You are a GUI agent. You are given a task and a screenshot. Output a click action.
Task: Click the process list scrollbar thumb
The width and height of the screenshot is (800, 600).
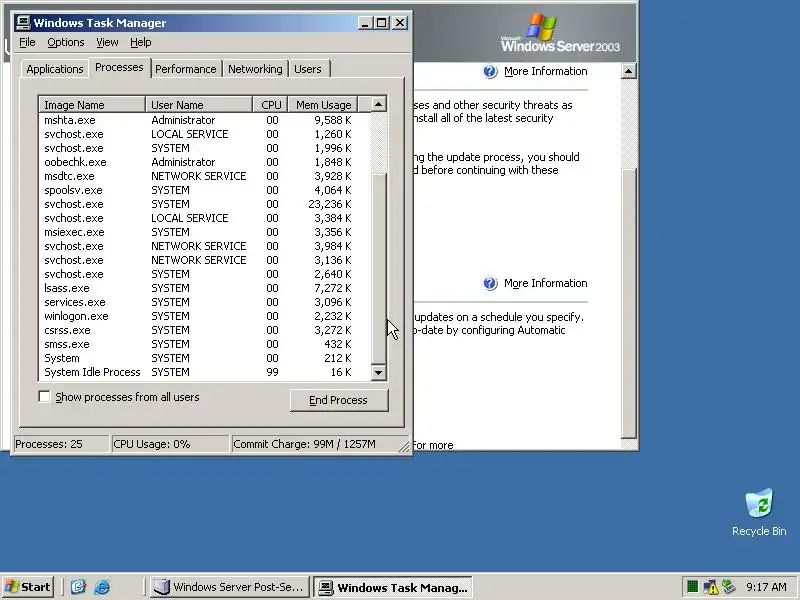point(379,269)
